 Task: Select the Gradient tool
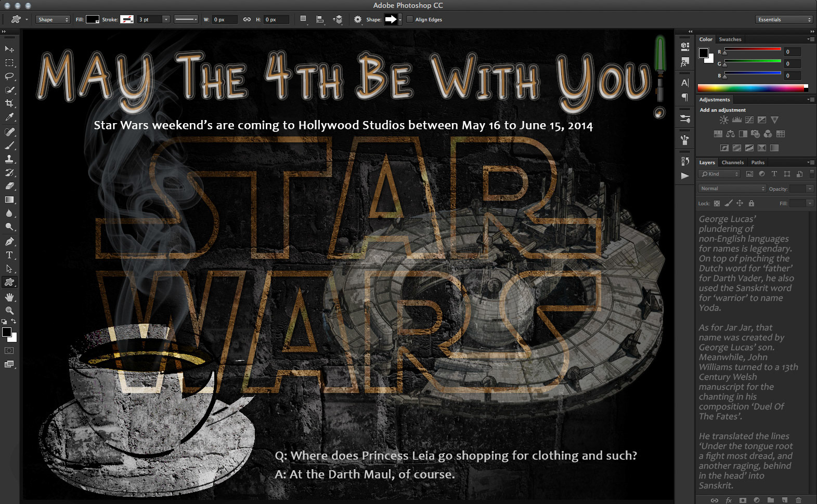coord(9,200)
